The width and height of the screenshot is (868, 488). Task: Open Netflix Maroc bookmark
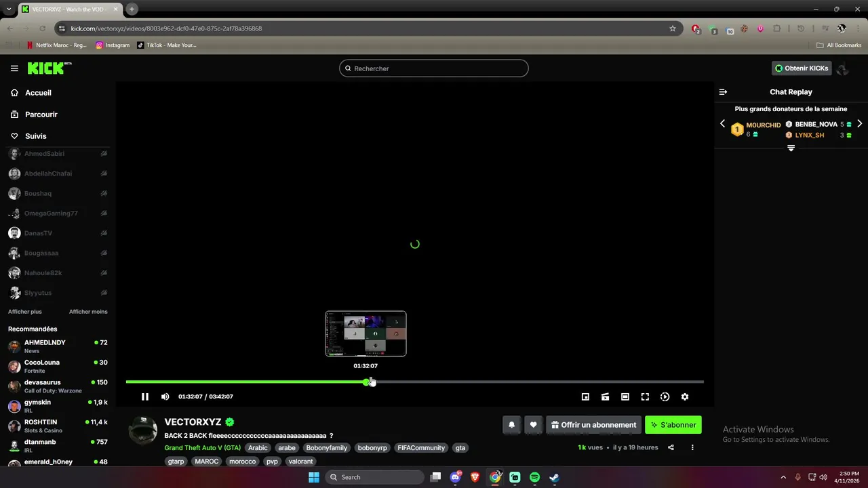56,45
